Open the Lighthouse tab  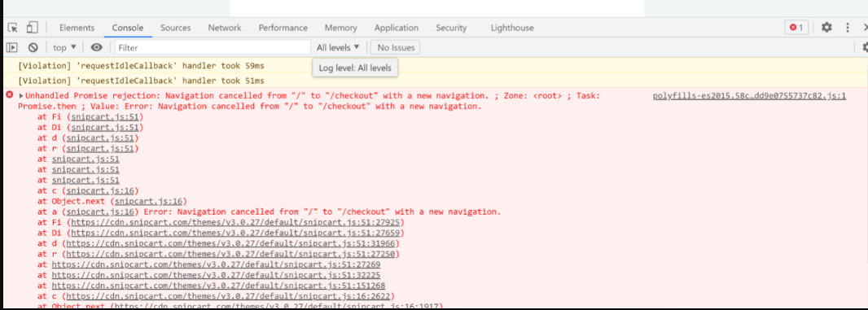[512, 28]
